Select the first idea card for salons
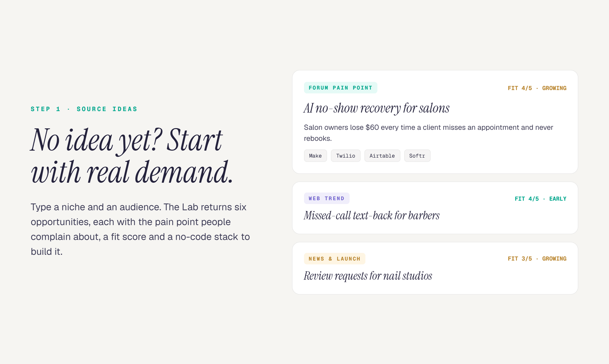The image size is (609, 364). coord(435,122)
